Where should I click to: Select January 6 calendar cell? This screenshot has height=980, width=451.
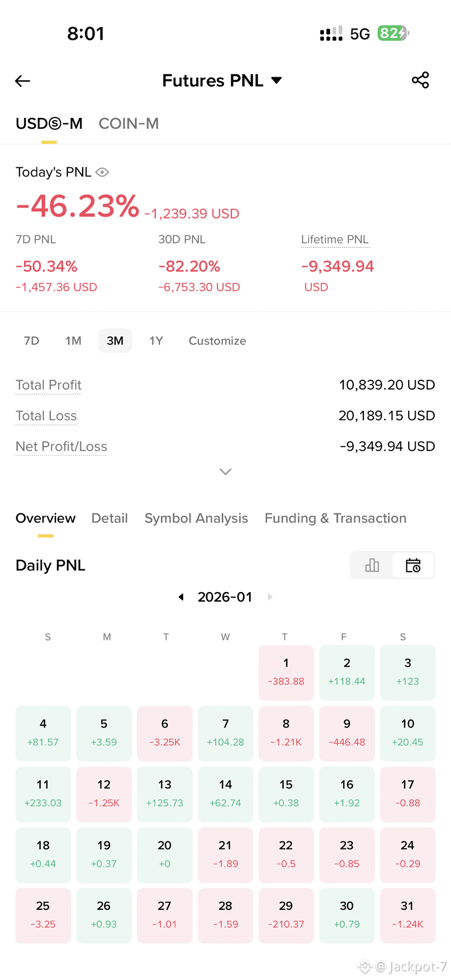(165, 733)
